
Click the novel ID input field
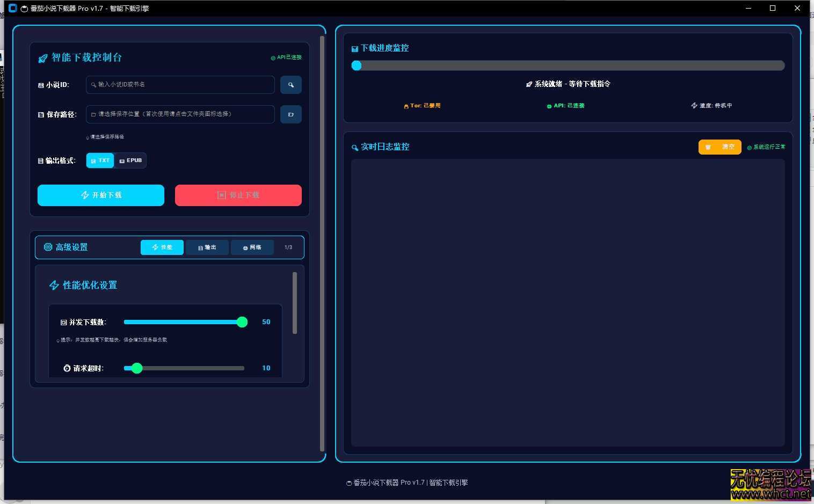180,85
